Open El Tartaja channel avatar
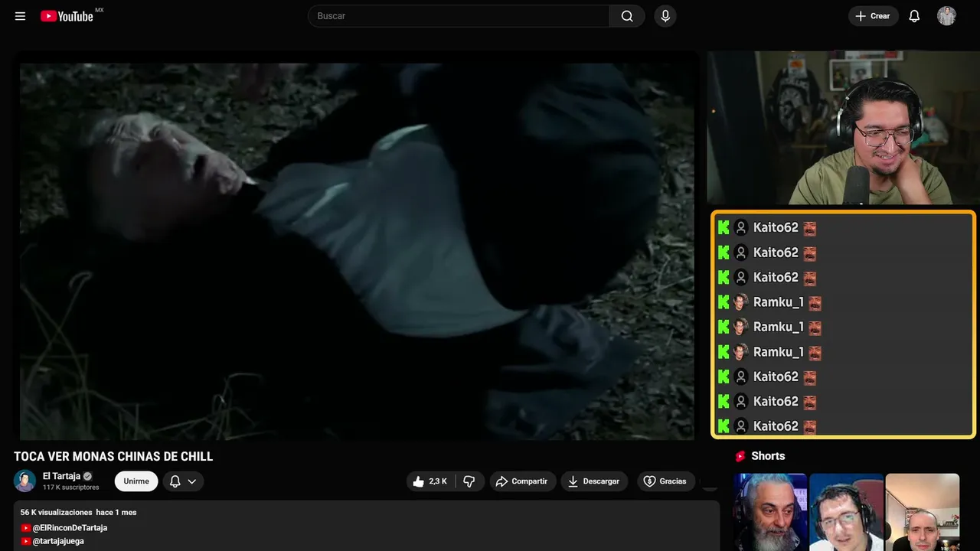The height and width of the screenshot is (551, 980). [x=24, y=481]
